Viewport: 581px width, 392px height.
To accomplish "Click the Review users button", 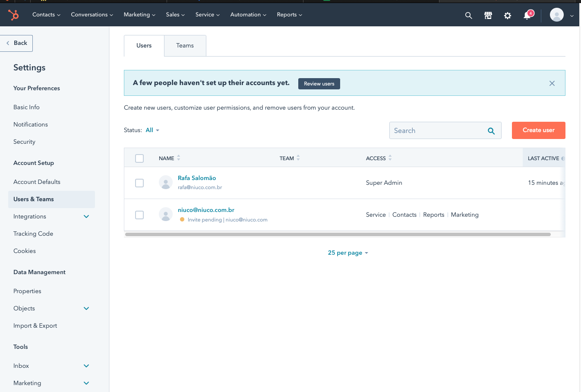I will click(319, 84).
